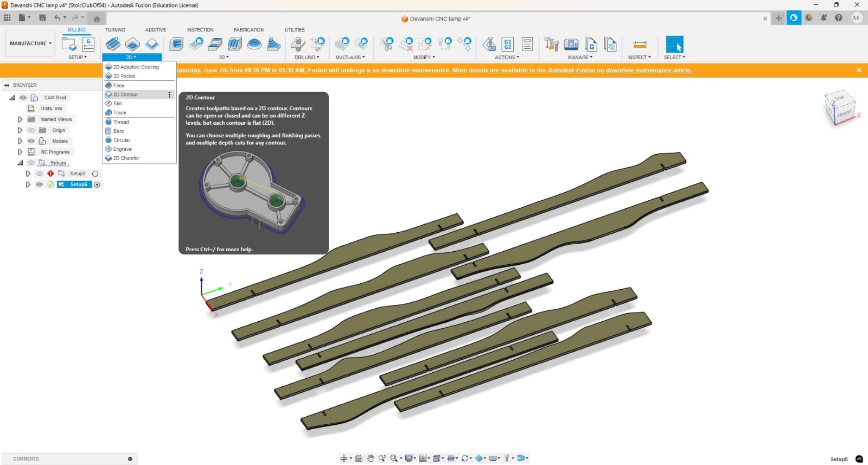
Task: Click the Drill tool icon
Action: pos(298,44)
